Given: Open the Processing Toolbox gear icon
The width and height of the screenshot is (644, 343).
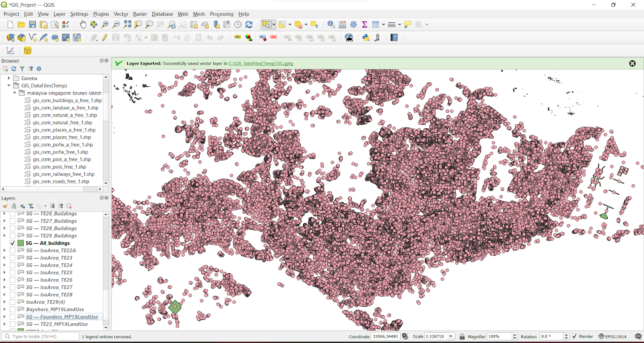Looking at the screenshot, I should (353, 25).
